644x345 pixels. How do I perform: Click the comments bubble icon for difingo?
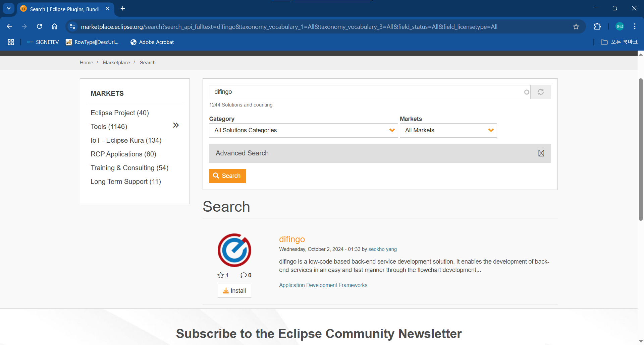244,275
